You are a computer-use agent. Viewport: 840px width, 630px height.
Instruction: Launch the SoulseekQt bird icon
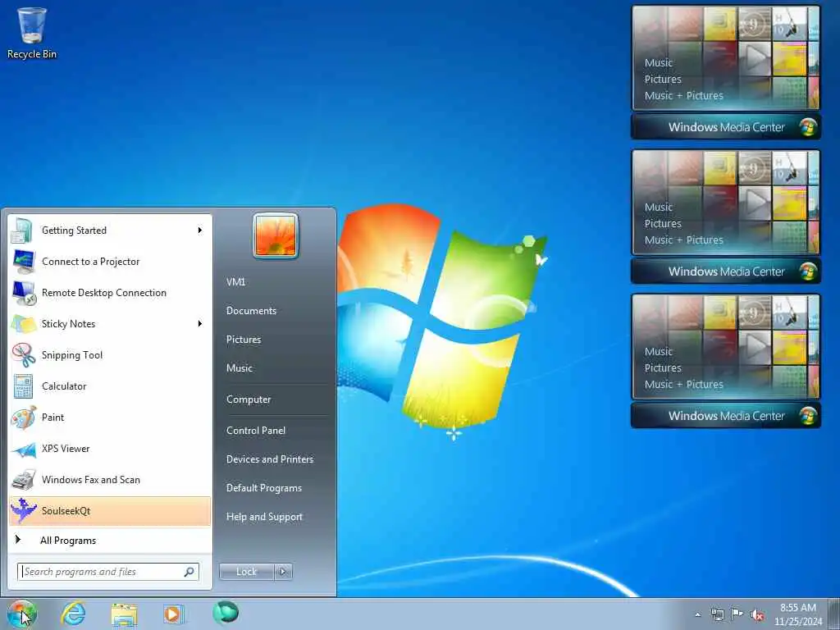[23, 510]
